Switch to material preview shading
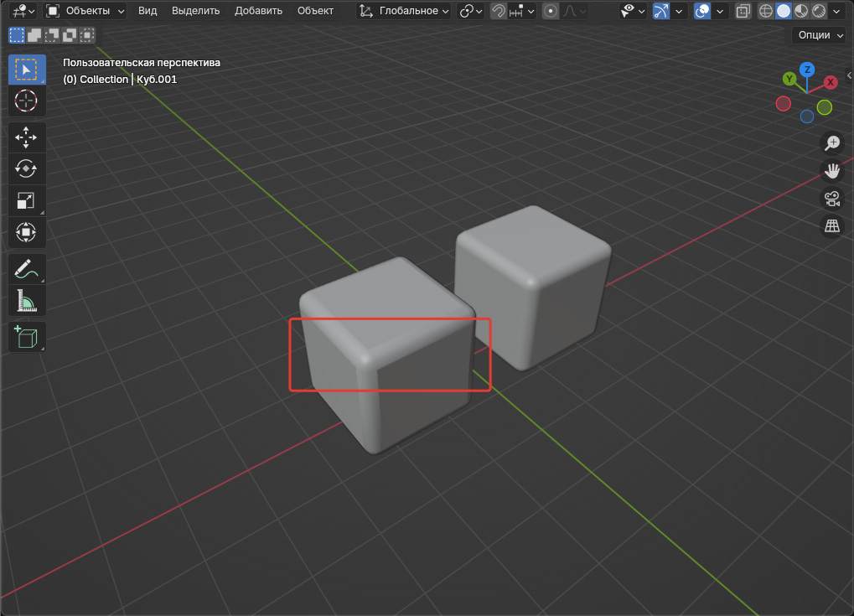854x616 pixels. click(x=801, y=10)
